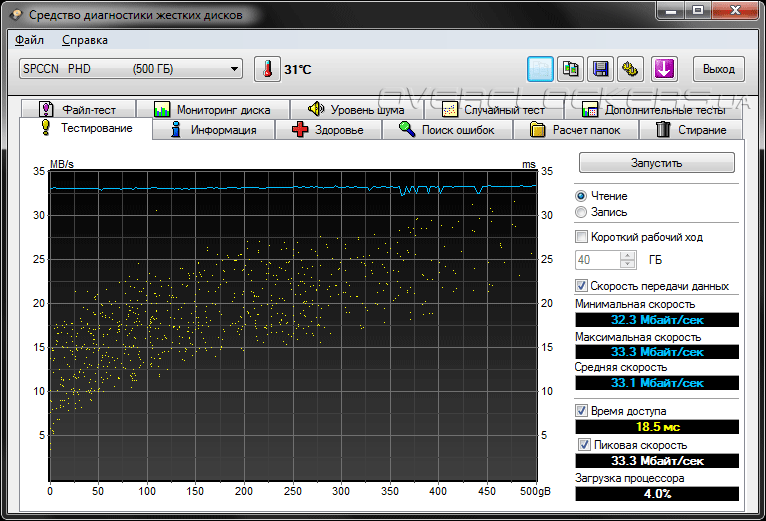Select the Чтение radio button
The image size is (766, 521).
[x=581, y=196]
